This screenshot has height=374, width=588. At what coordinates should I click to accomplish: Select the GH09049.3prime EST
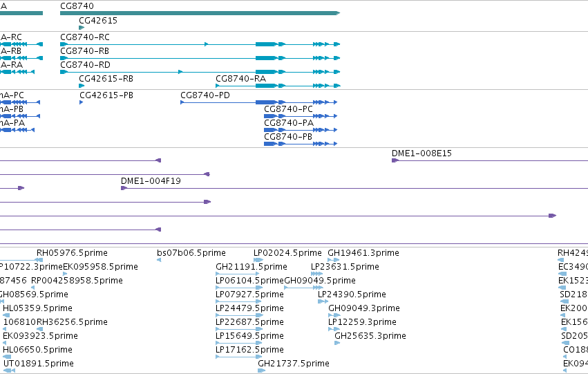334,315
